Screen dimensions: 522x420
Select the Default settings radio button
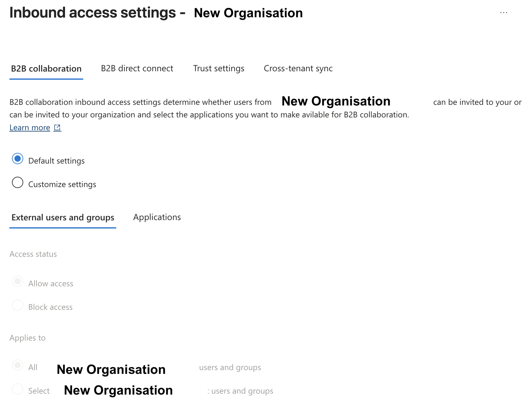[18, 159]
